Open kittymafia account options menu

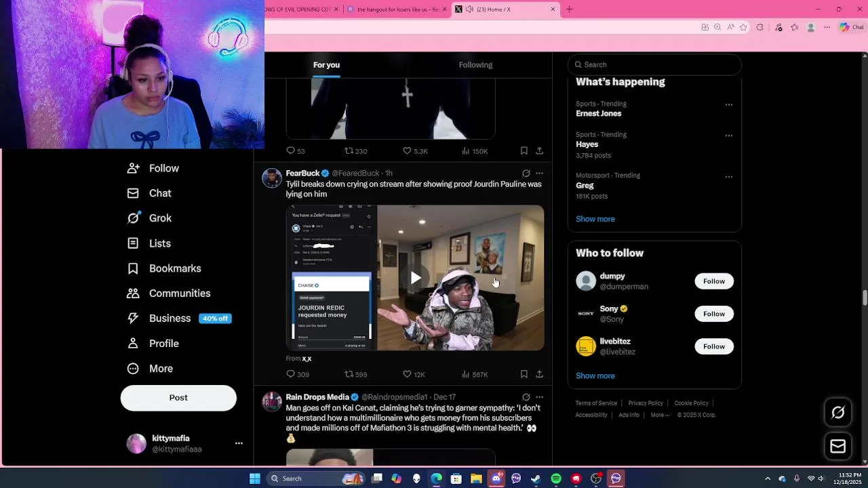pos(239,443)
